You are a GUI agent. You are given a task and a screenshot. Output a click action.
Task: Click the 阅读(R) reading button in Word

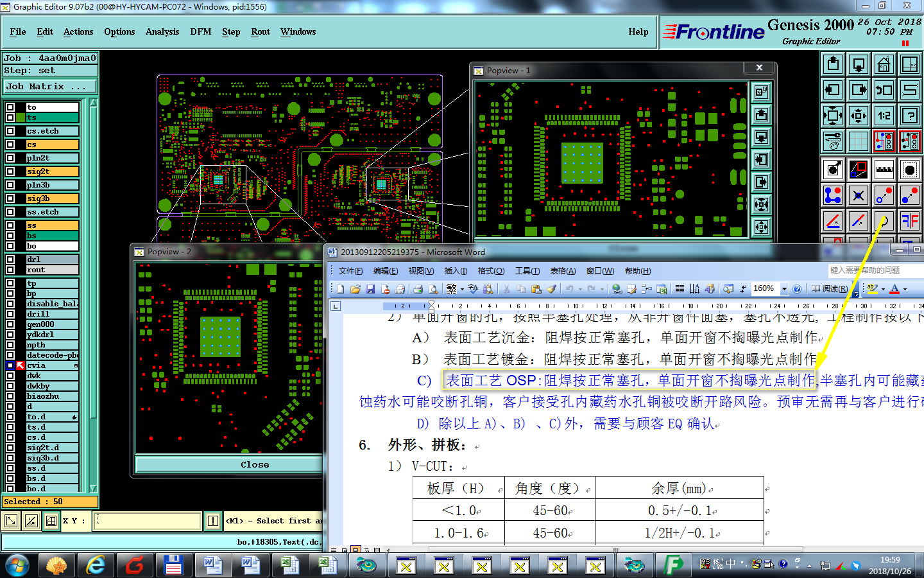point(829,289)
